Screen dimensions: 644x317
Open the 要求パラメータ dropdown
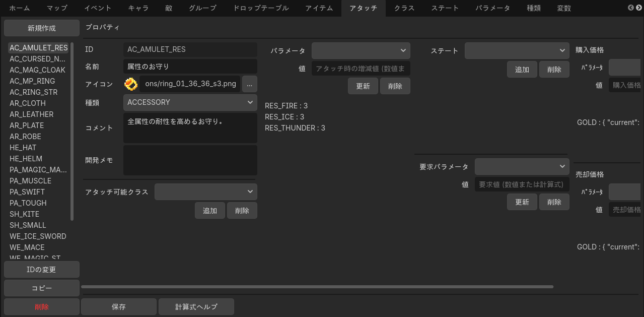point(522,166)
